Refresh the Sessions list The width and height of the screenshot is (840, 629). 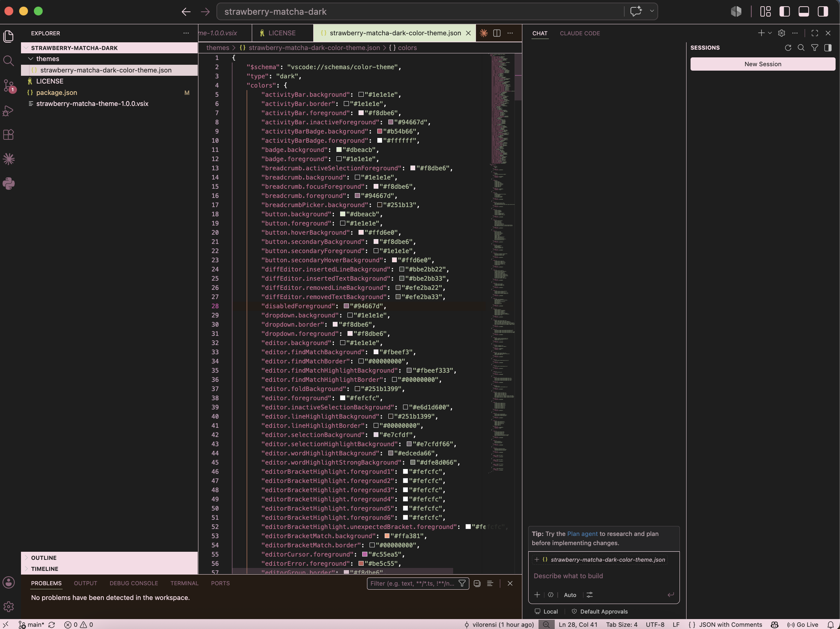788,47
